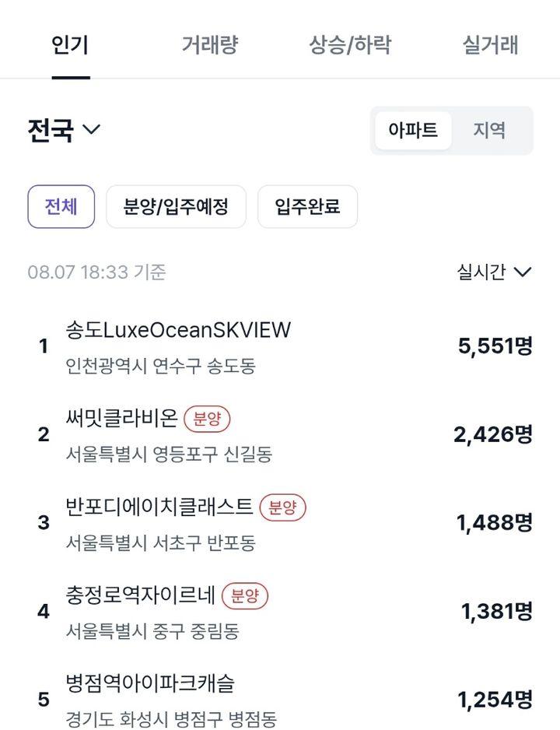
Task: Select the 실거래 tab
Action: click(490, 45)
